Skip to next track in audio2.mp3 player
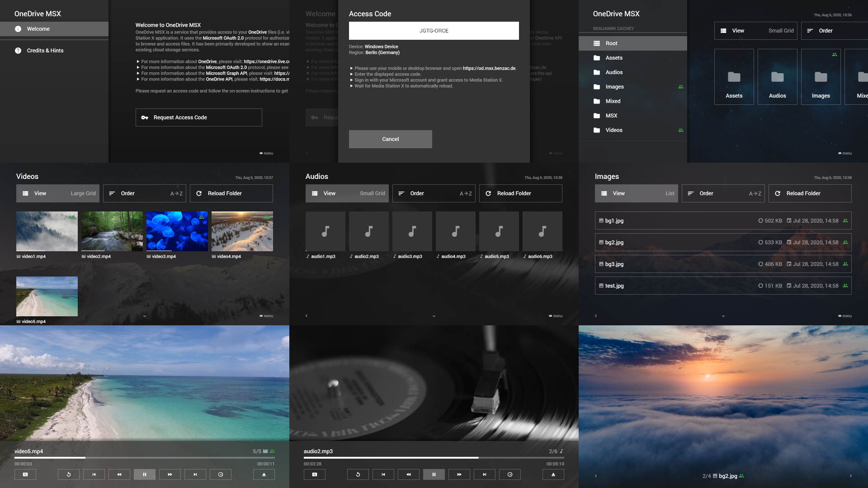868x488 pixels. (485, 474)
